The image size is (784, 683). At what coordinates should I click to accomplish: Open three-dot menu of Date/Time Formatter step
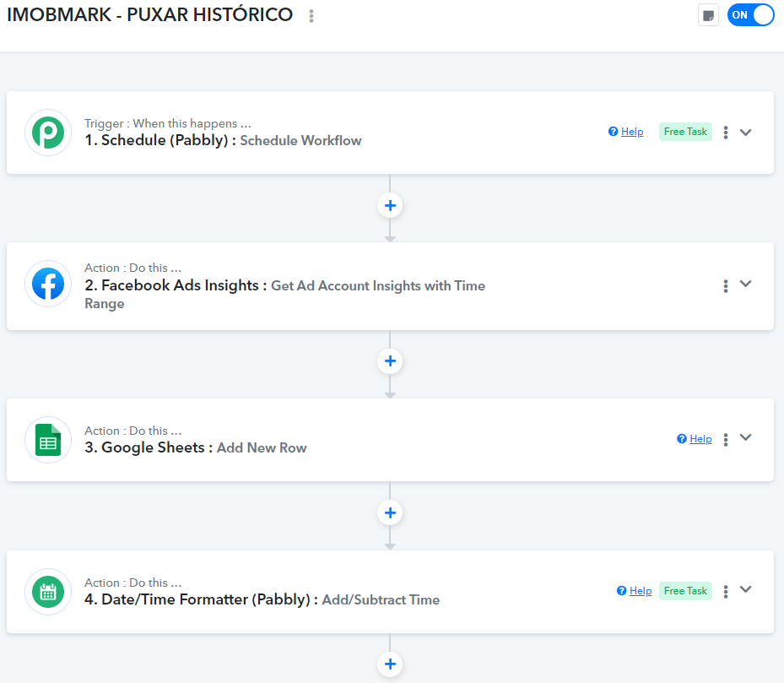726,592
